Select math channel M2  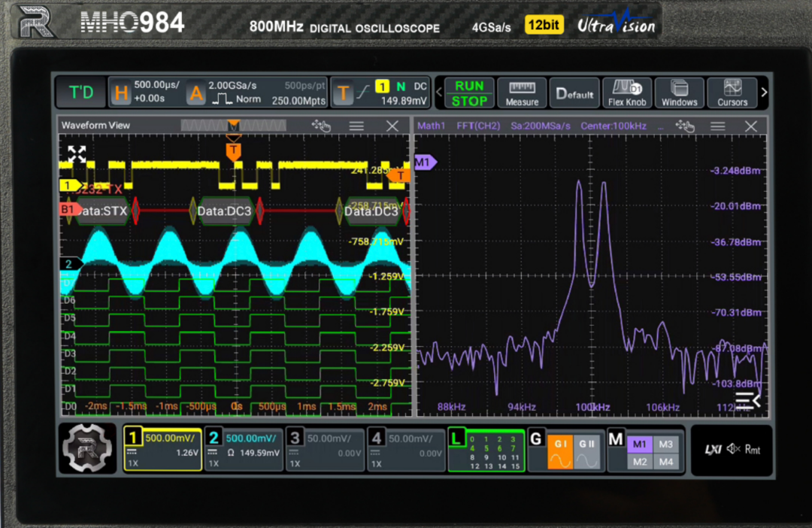[x=640, y=462]
